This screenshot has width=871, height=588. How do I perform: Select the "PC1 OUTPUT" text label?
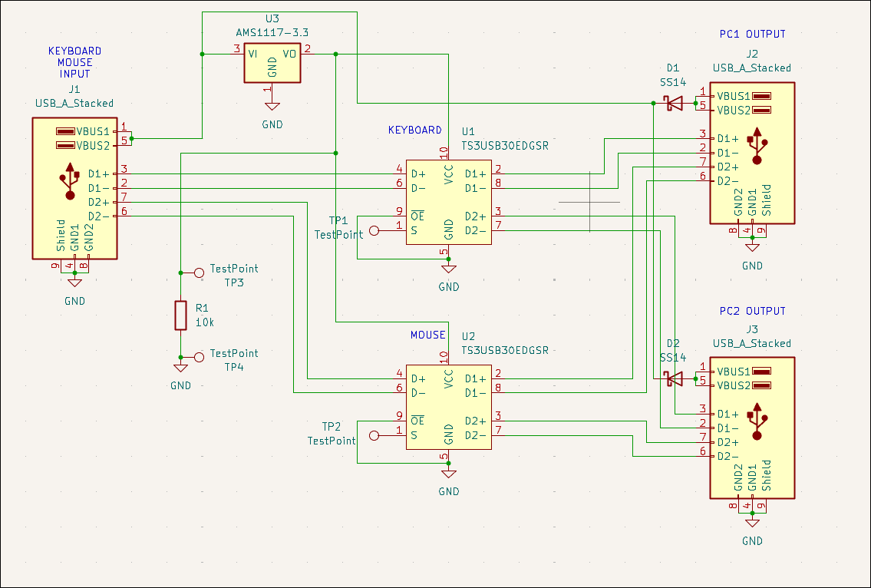pos(752,34)
